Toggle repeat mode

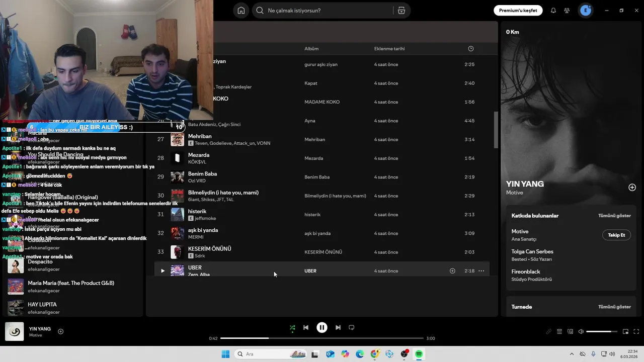352,327
